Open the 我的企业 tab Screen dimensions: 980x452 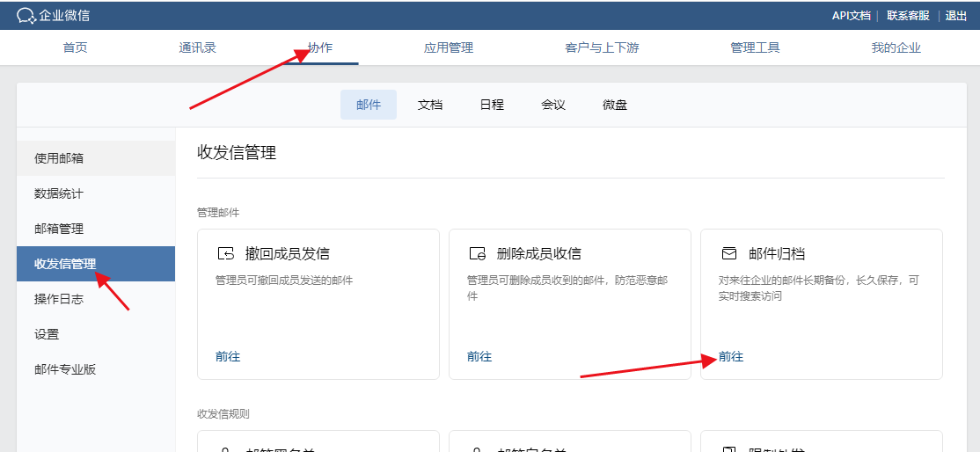pos(896,47)
